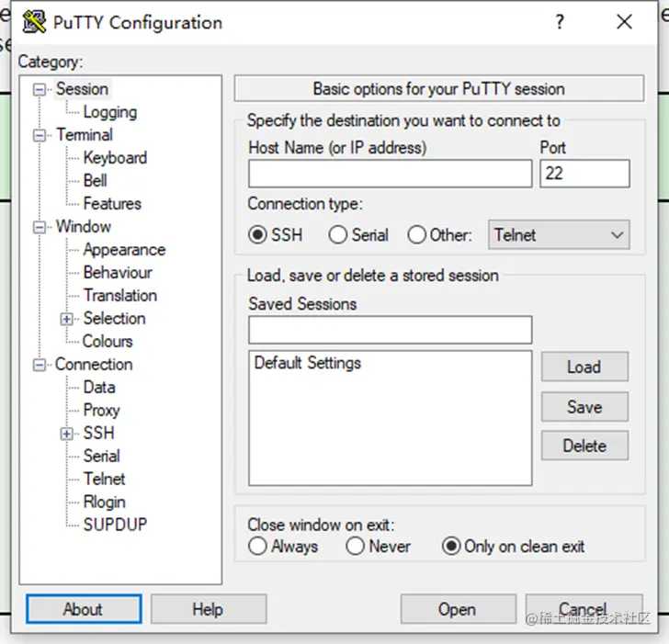Click the question mark help icon
This screenshot has height=644, width=669.
tap(560, 23)
